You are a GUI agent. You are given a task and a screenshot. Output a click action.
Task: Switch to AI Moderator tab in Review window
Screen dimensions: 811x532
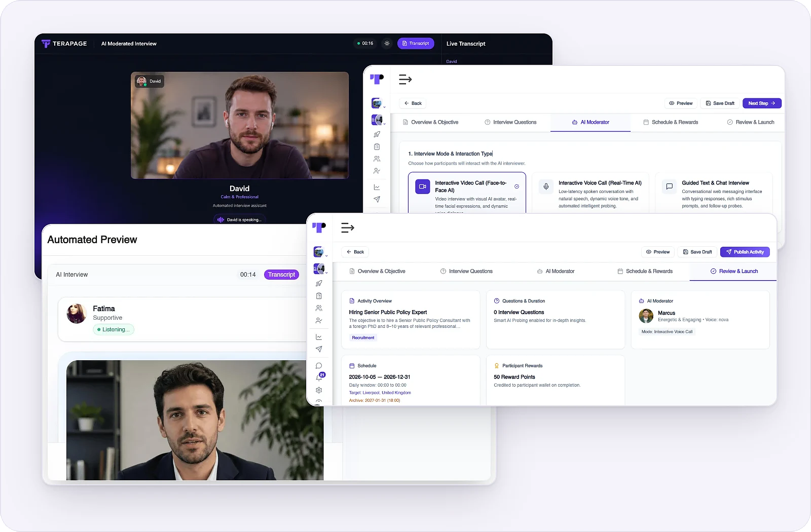tap(556, 271)
